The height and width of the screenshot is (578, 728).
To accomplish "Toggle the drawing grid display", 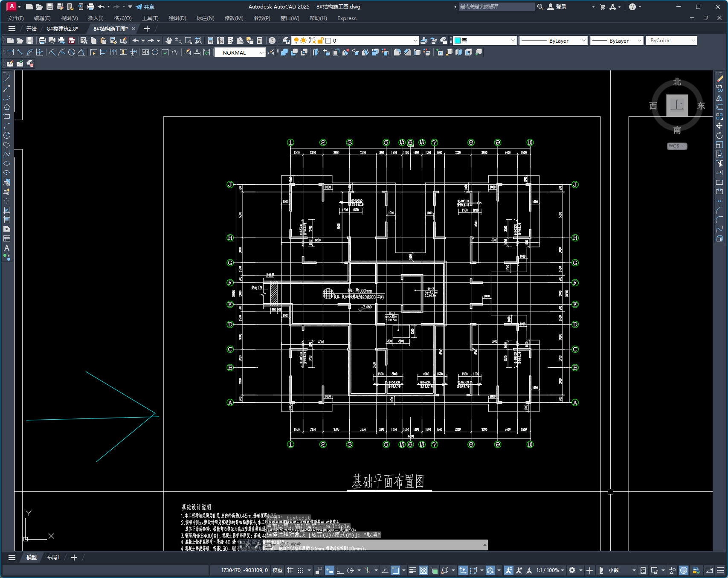I will [290, 570].
